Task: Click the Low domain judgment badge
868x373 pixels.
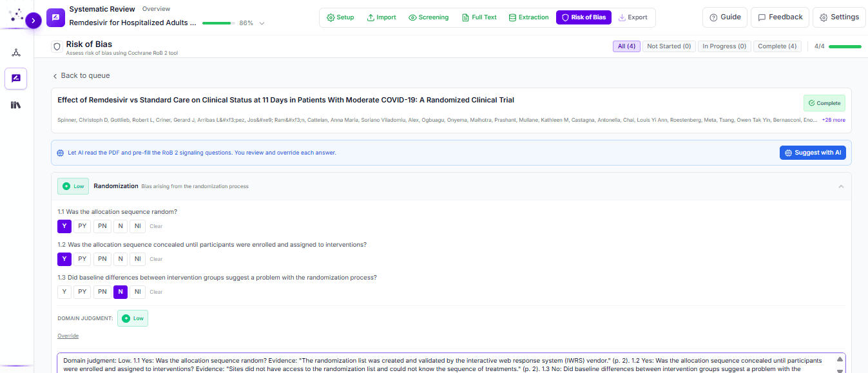Action: tap(133, 318)
